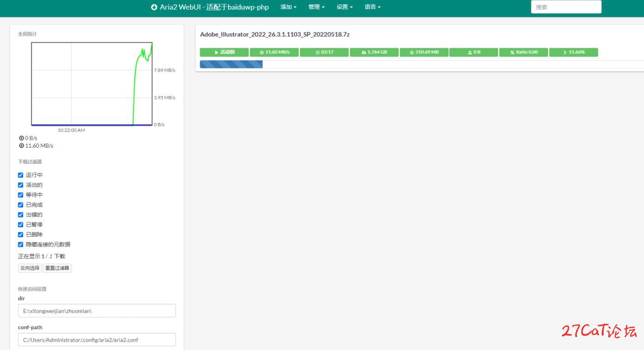Viewport: 644px width, 350px height.
Task: Click the 正在显示 1 / 1 下载 text
Action: 42,256
